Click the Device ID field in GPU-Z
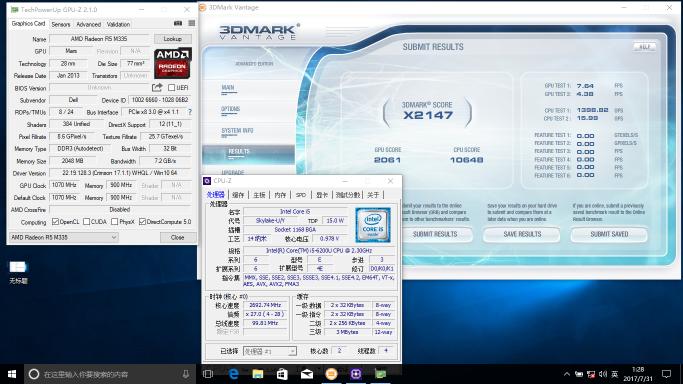Viewport: 683px width, 384px height. coord(160,100)
